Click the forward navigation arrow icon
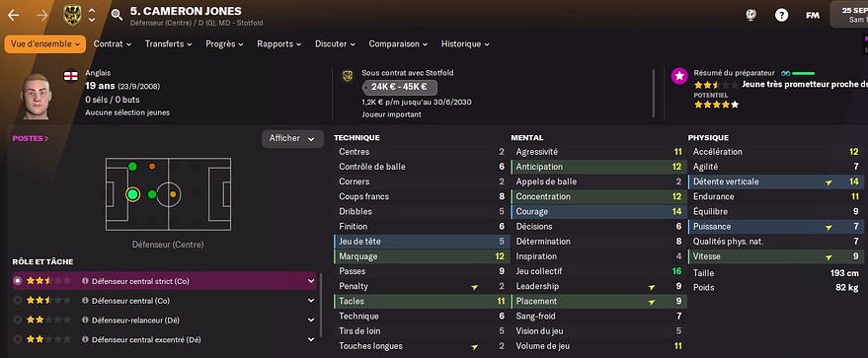This screenshot has width=868, height=358. (x=42, y=16)
